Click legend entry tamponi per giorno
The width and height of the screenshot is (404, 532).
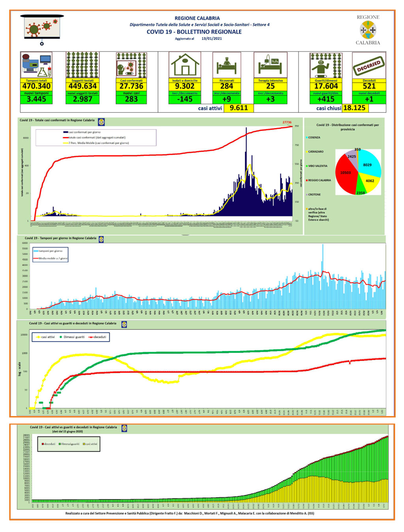pyautogui.click(x=48, y=251)
